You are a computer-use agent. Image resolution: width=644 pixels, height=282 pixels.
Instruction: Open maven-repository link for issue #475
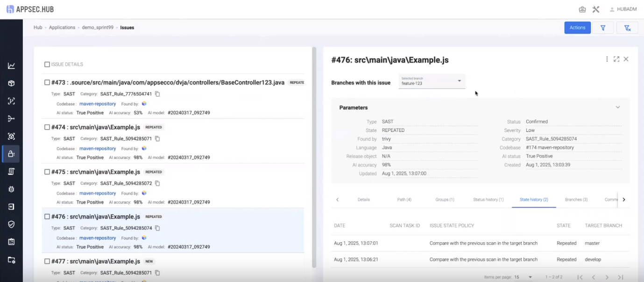coord(98,193)
